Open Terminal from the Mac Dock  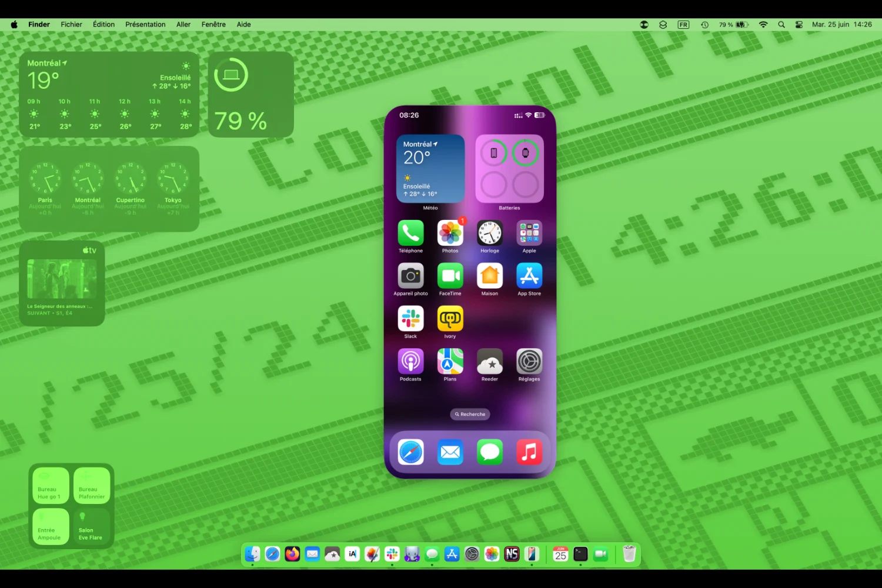coord(580,554)
